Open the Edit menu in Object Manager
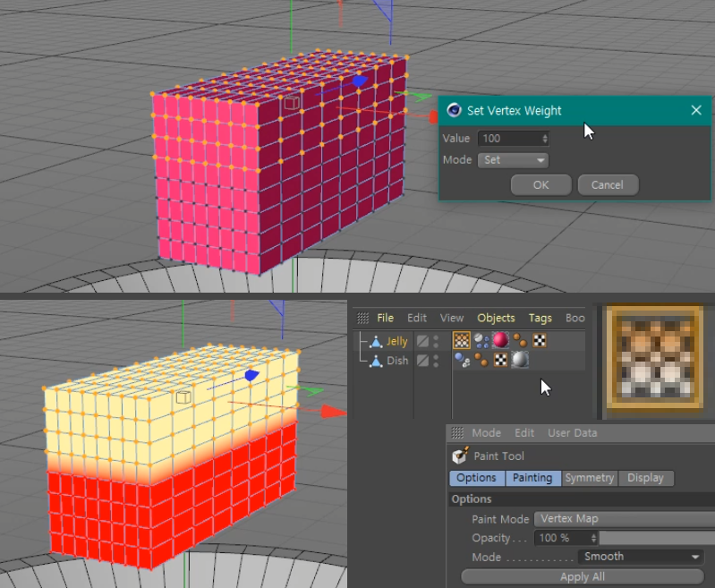Viewport: 715px width, 588px height. (x=417, y=318)
